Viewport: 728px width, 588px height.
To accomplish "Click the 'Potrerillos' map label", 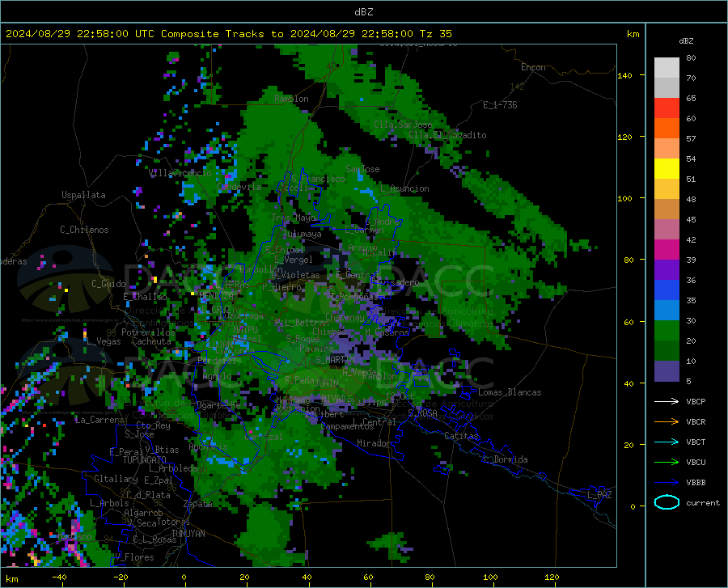I will tap(148, 332).
